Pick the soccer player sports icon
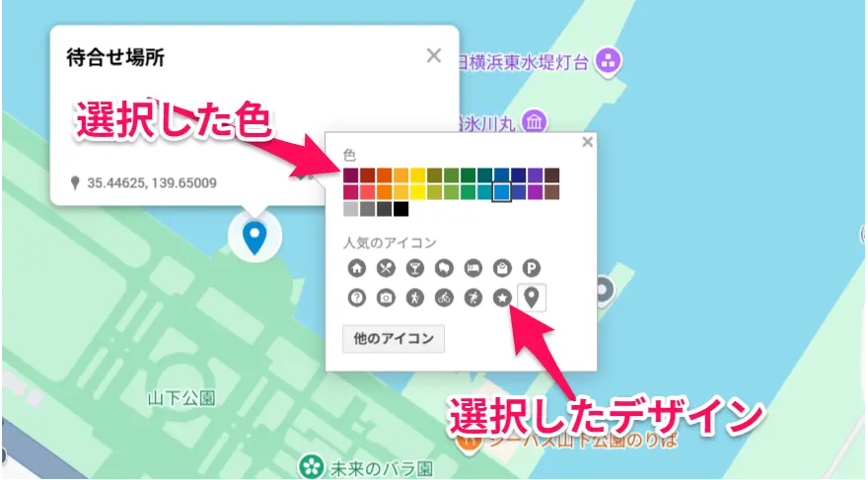The width and height of the screenshot is (868, 480). [473, 298]
